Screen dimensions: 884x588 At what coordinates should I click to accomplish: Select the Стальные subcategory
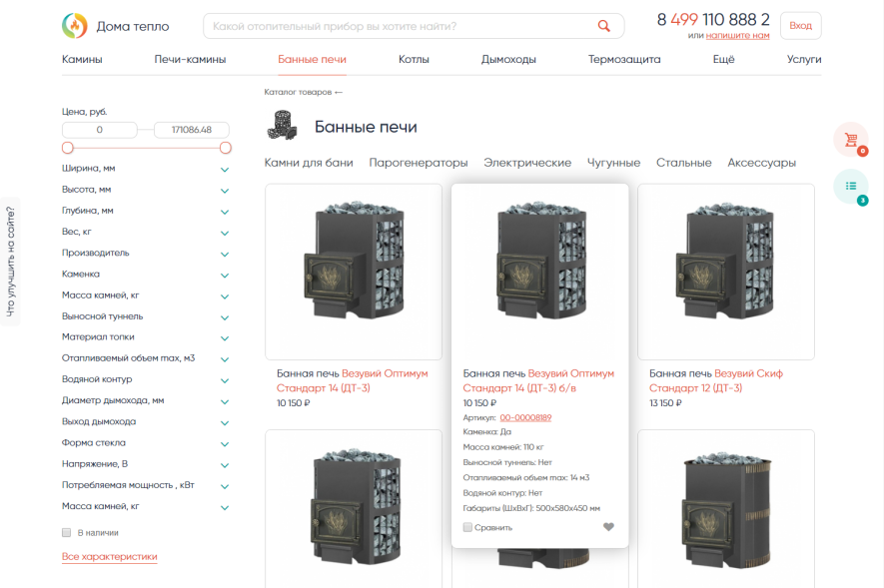pyautogui.click(x=684, y=163)
